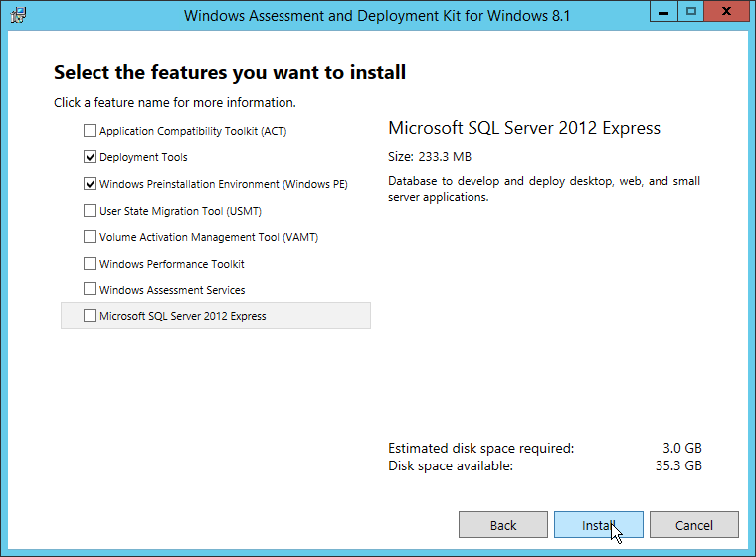View info for User State Migration Tool label

click(180, 211)
